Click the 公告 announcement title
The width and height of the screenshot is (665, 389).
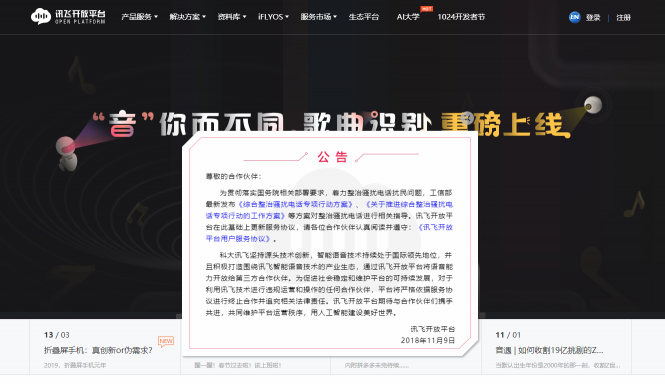[332, 157]
